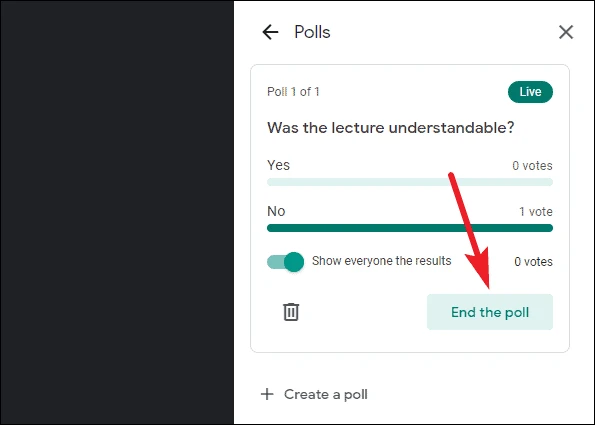Screen dimensions: 595x425
Task: Delete this poll with the trash icon
Action: click(x=291, y=312)
